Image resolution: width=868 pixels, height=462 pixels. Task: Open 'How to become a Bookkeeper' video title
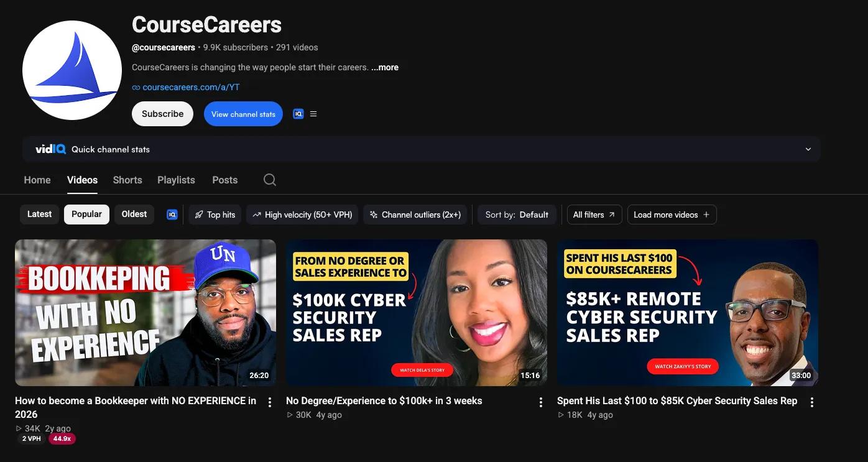[136, 407]
